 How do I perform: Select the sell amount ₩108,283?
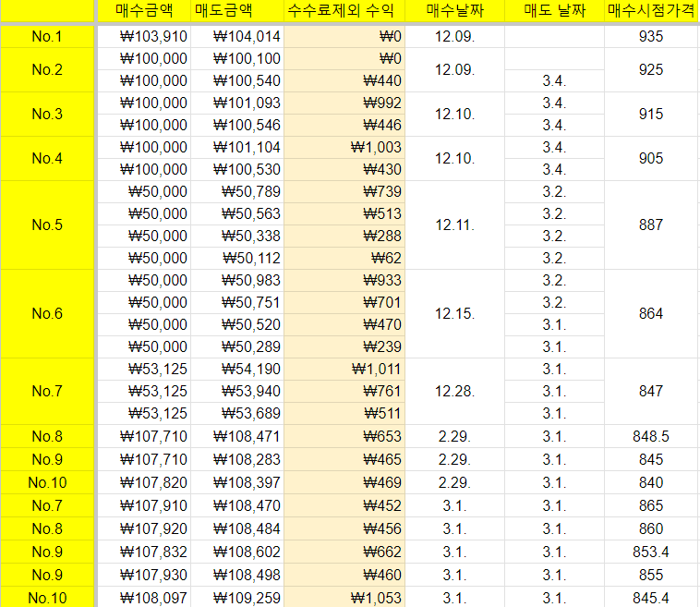click(x=237, y=459)
